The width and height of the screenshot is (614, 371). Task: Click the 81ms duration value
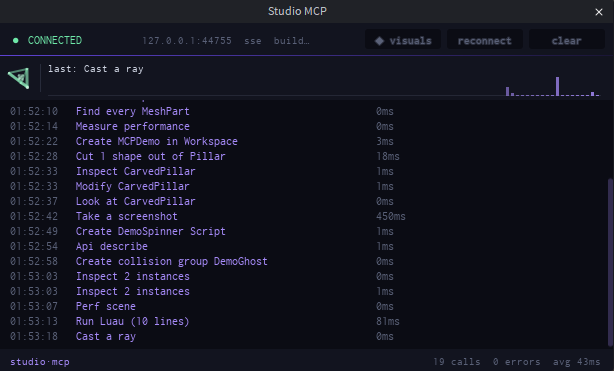click(388, 321)
